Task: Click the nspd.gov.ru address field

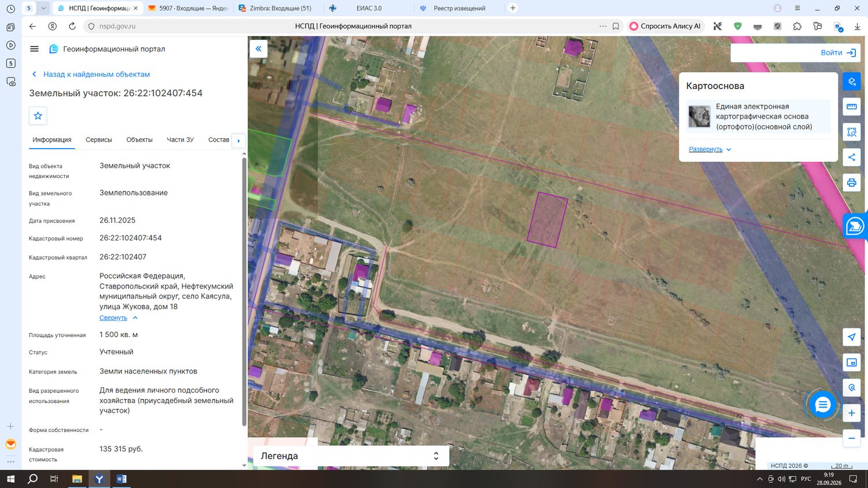Action: (117, 26)
